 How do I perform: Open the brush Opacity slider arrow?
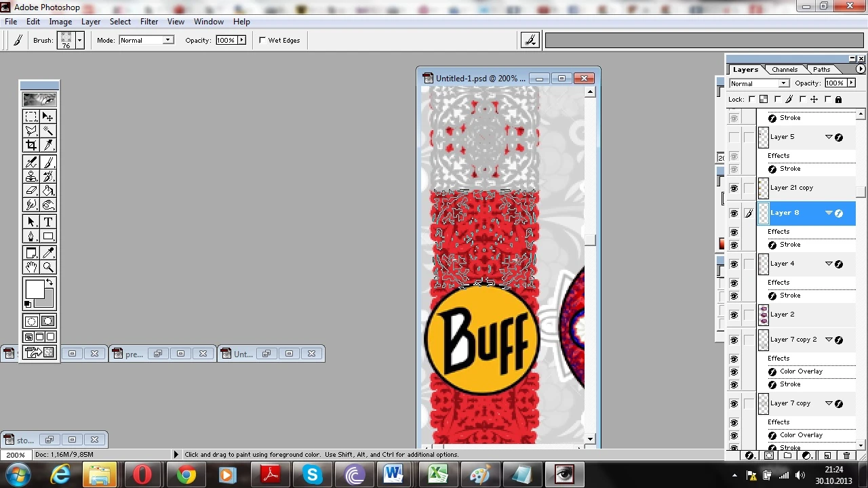[x=240, y=41]
